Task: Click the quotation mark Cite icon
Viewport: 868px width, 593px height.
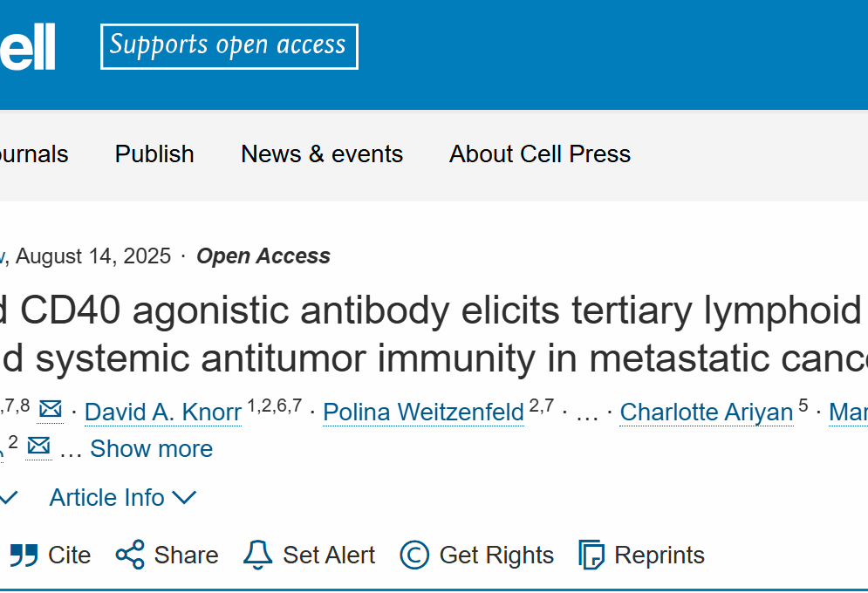Action: (24, 556)
